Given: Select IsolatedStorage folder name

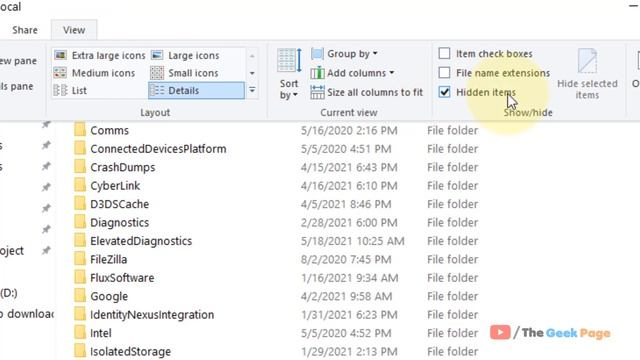Looking at the screenshot, I should tap(130, 352).
